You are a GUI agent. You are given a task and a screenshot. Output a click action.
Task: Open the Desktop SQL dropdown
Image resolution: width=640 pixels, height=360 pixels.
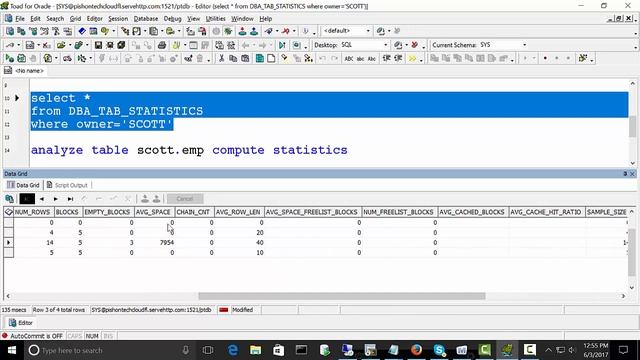point(385,45)
